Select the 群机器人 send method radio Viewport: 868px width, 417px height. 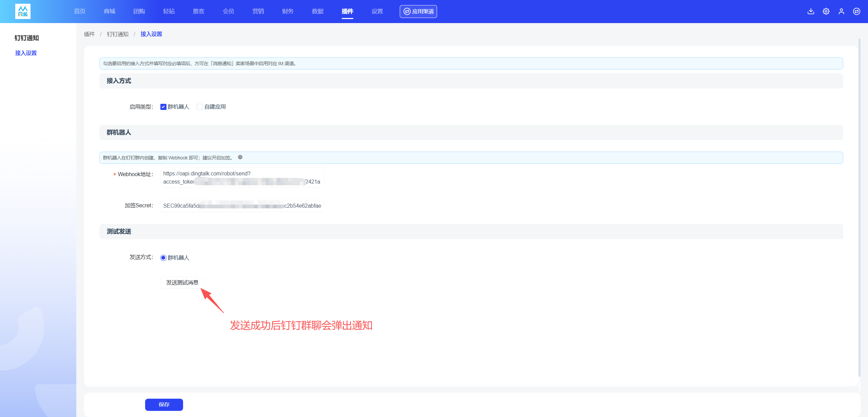tap(163, 258)
